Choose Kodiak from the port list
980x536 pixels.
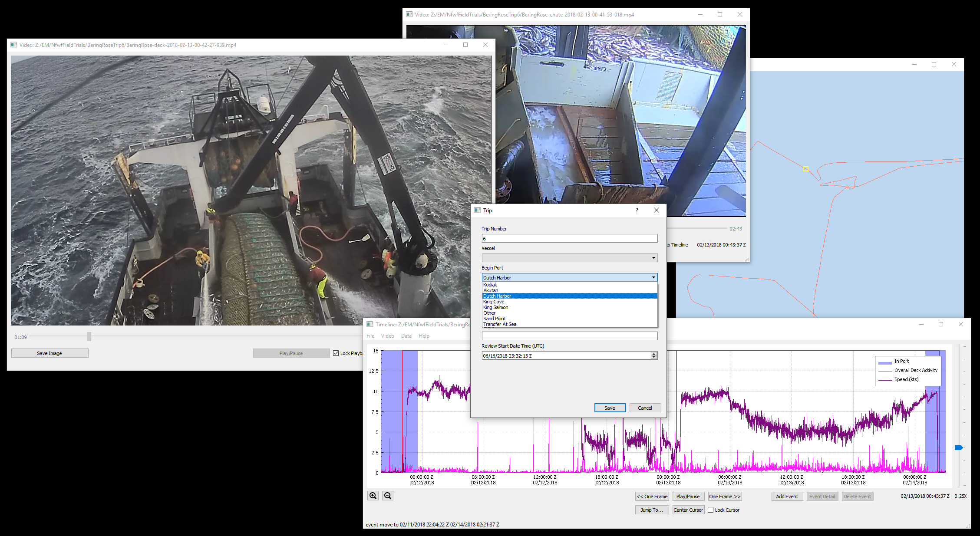570,285
